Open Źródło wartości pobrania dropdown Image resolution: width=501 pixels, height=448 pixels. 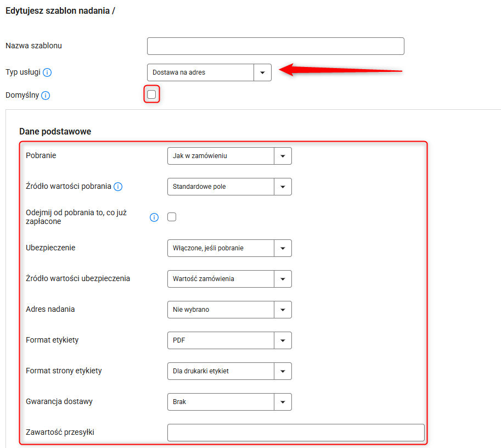click(229, 187)
